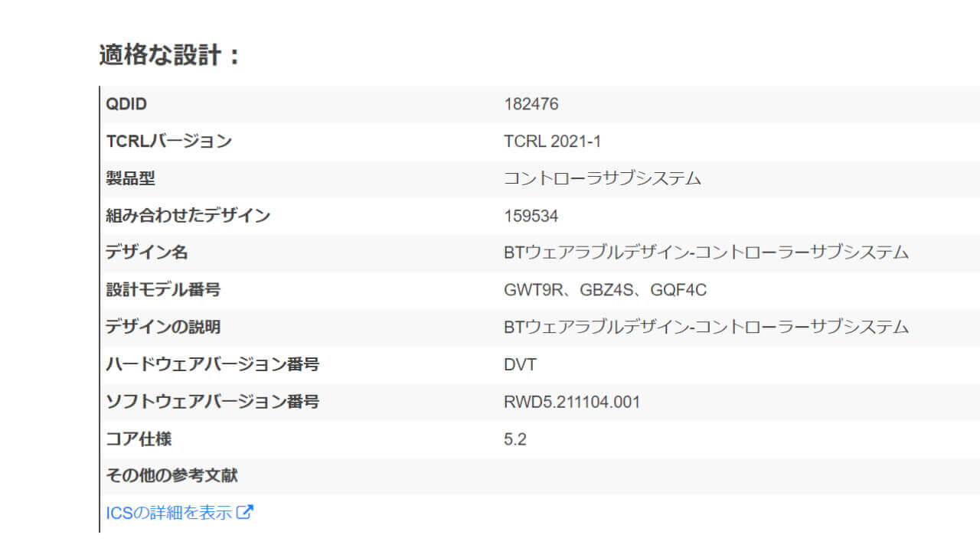The height and width of the screenshot is (551, 980).
Task: Select the QDID value 182476
Action: click(x=531, y=105)
